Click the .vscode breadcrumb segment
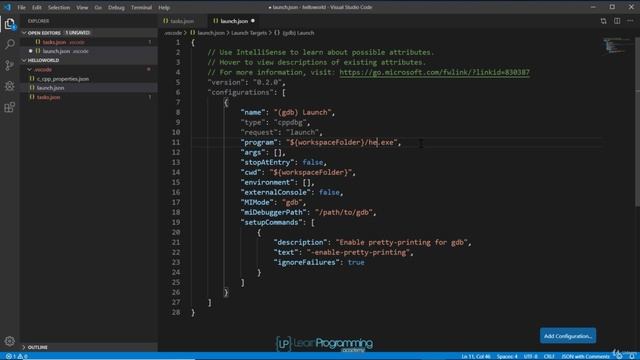Screen dimensions: 640x360 pos(173,33)
